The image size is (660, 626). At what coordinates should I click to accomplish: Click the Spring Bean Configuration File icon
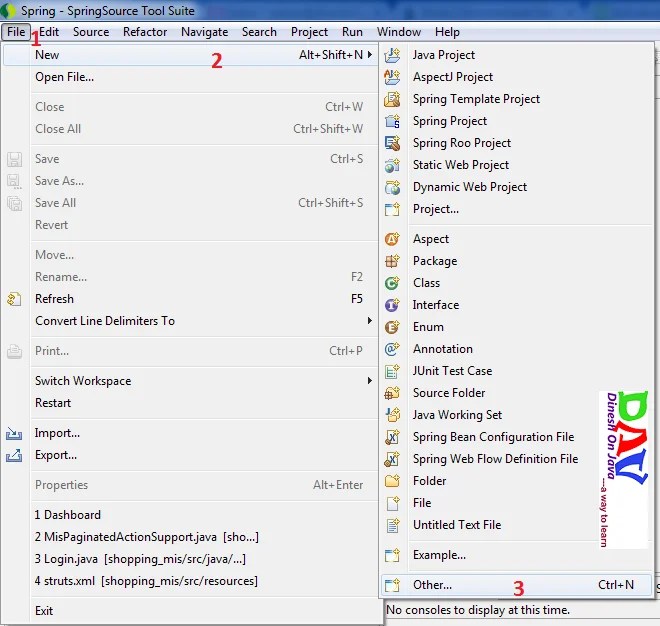(x=392, y=437)
